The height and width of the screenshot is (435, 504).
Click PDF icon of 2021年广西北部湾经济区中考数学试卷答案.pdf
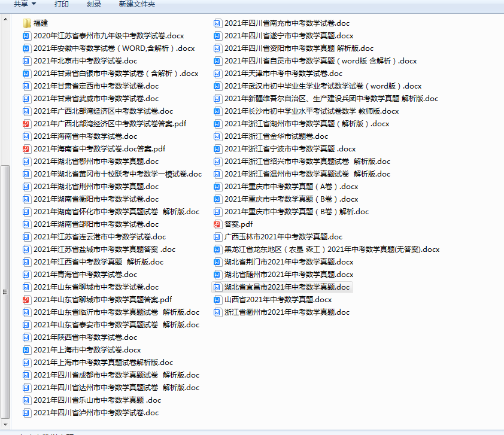point(26,124)
